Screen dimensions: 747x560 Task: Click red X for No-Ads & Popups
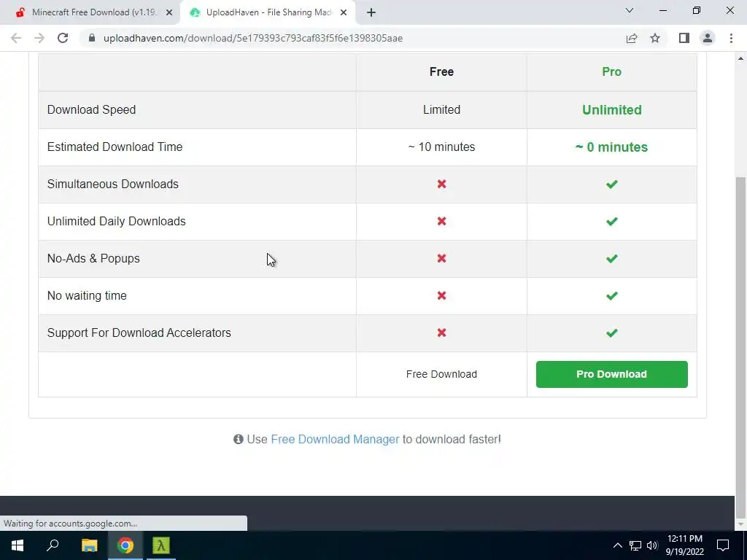point(441,258)
